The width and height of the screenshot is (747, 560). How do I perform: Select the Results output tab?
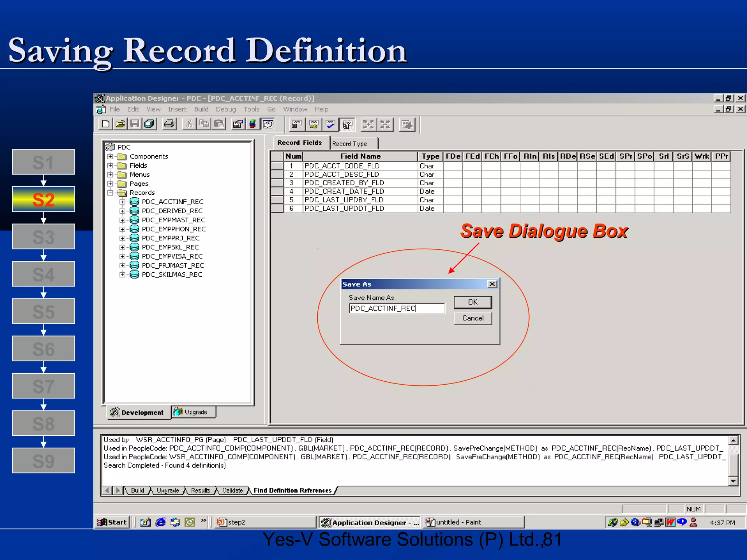coord(201,490)
